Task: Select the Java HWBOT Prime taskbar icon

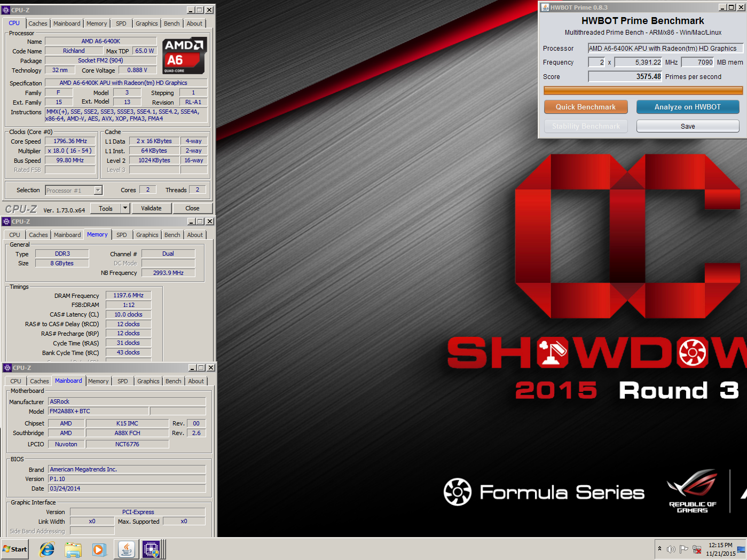Action: (x=127, y=549)
